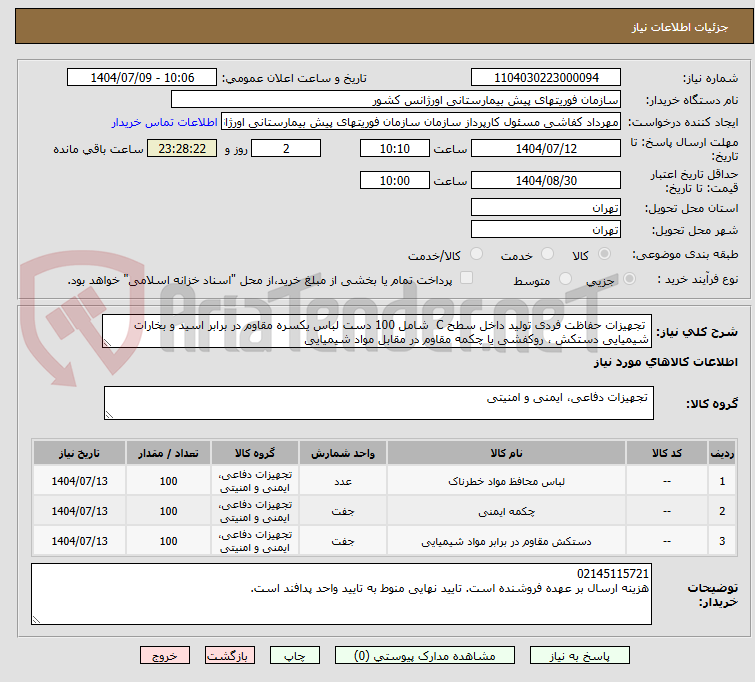Viewport: 755px width, 682px height.
Task: Toggle the اسناد خزانه اسلامی payment checkbox
Action: pyautogui.click(x=466, y=279)
